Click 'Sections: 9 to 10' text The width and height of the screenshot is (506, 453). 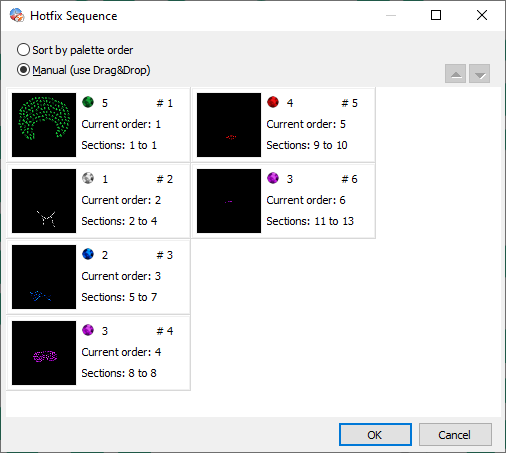(307, 145)
